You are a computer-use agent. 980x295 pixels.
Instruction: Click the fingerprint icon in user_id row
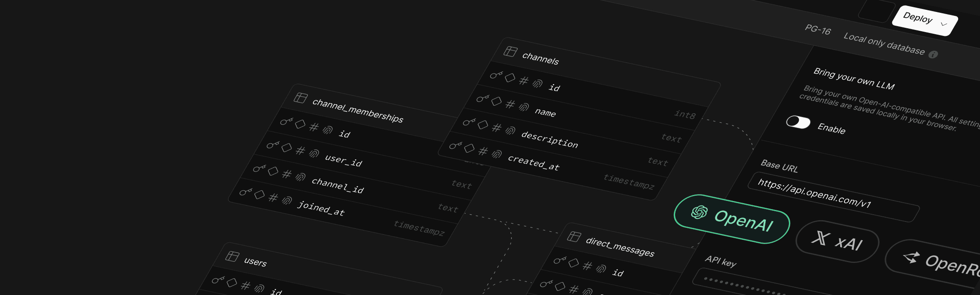pos(314,153)
